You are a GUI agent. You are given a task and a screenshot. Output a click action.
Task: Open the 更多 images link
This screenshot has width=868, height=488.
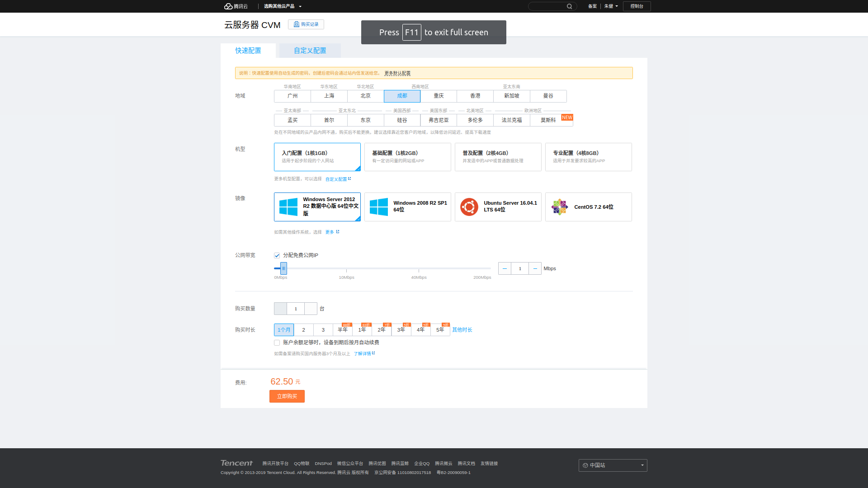[332, 232]
